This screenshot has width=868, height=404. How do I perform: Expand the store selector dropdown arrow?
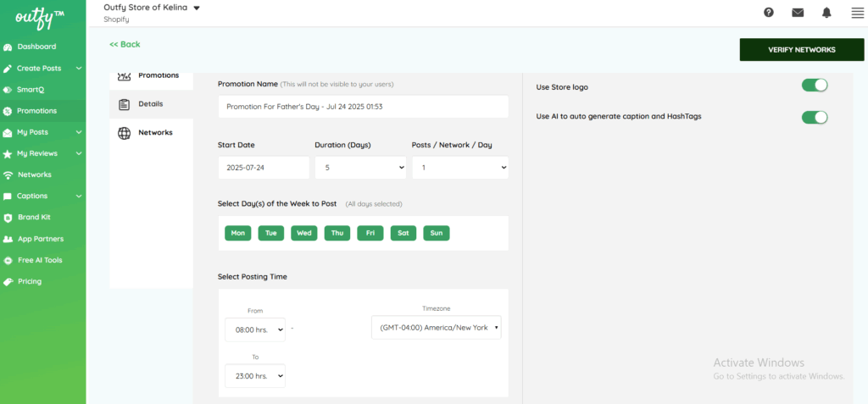coord(197,8)
